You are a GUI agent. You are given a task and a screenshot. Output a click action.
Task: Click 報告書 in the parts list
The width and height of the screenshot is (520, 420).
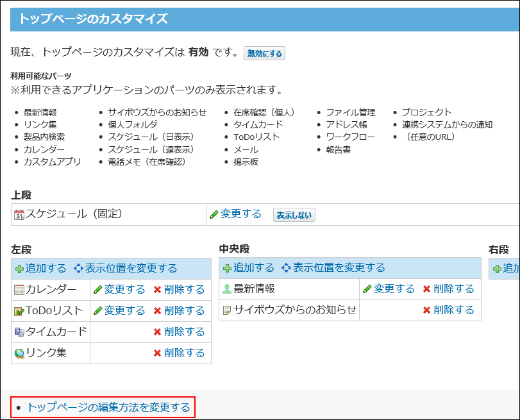click(x=339, y=149)
